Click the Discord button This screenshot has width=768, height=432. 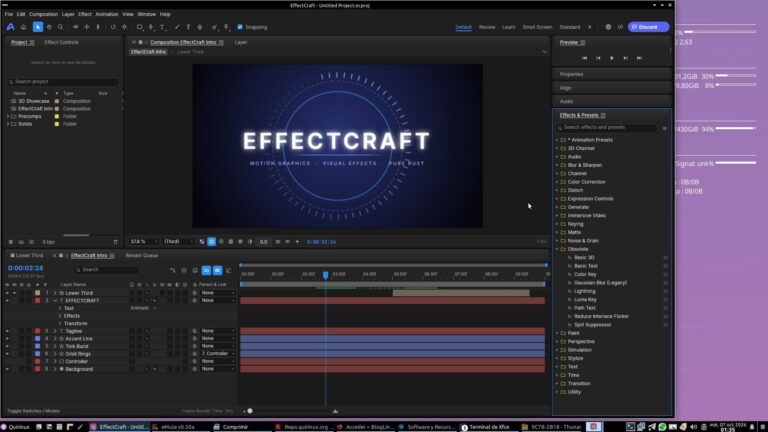coord(648,27)
